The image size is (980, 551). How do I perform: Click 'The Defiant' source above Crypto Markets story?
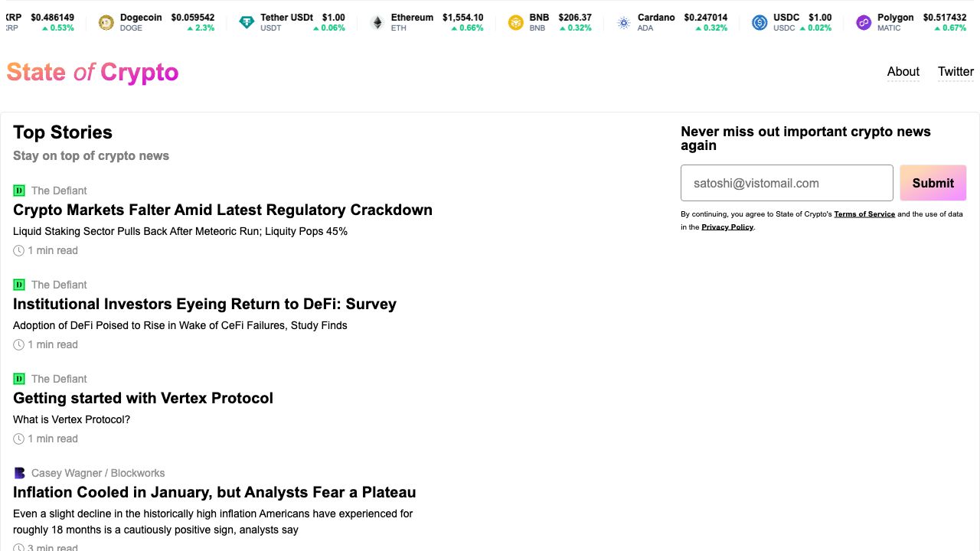[x=59, y=191]
